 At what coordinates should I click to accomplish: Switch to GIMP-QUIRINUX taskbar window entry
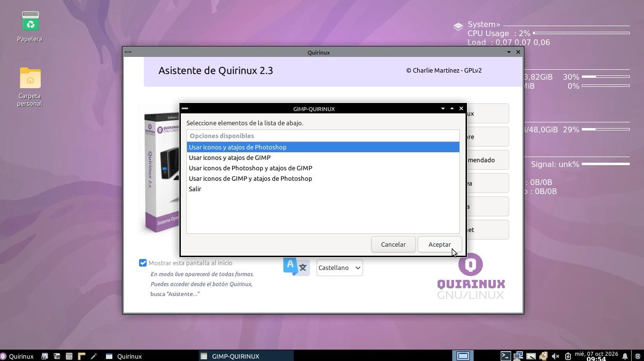(246, 356)
